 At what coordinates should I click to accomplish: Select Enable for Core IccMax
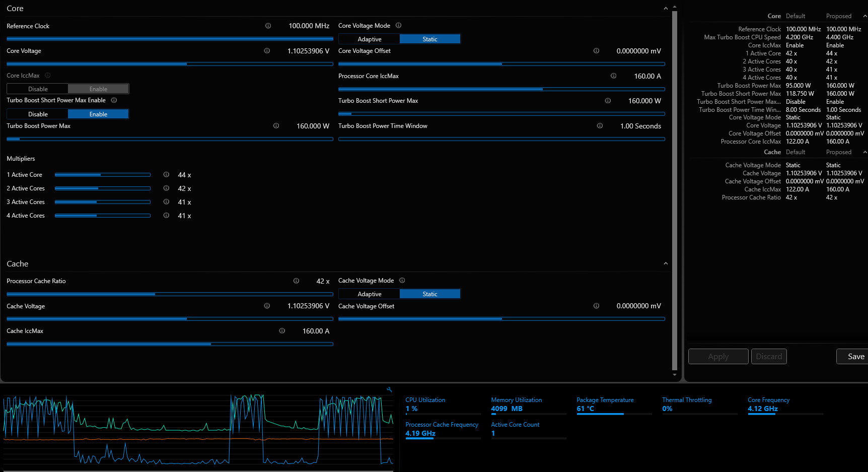(98, 89)
